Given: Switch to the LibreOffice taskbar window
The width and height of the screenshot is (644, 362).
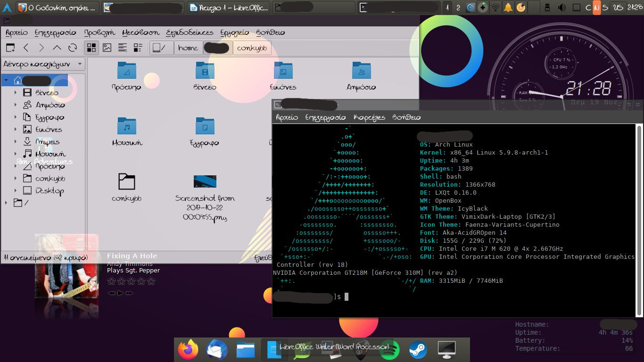Looking at the screenshot, I should click(x=229, y=8).
